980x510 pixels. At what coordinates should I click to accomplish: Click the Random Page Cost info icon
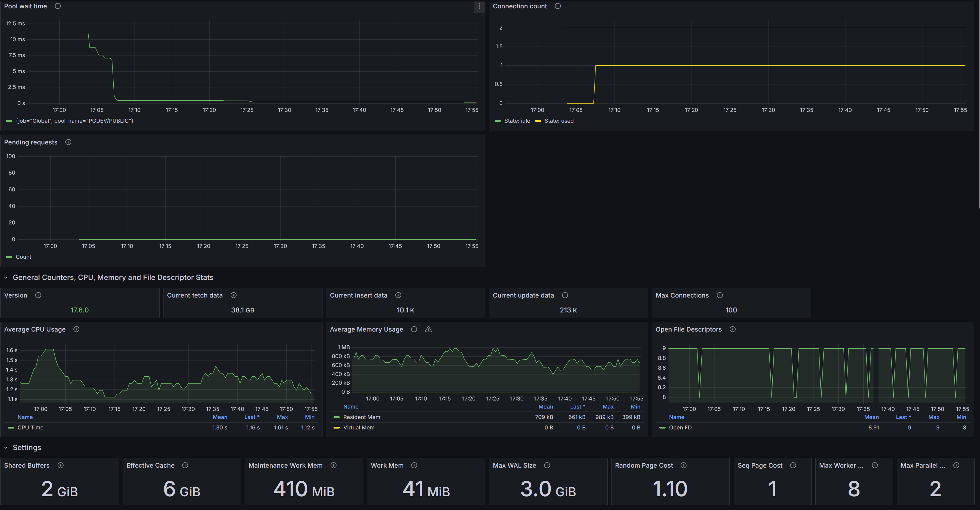tap(684, 465)
